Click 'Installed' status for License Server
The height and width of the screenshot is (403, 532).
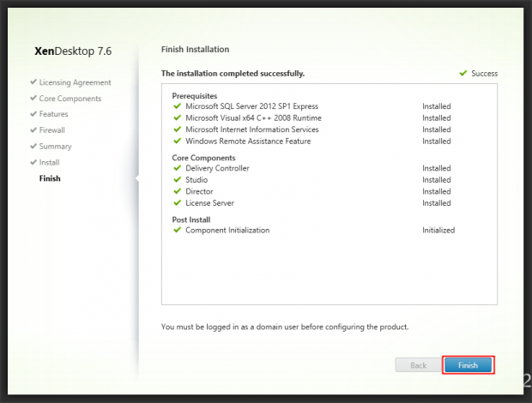click(x=436, y=202)
